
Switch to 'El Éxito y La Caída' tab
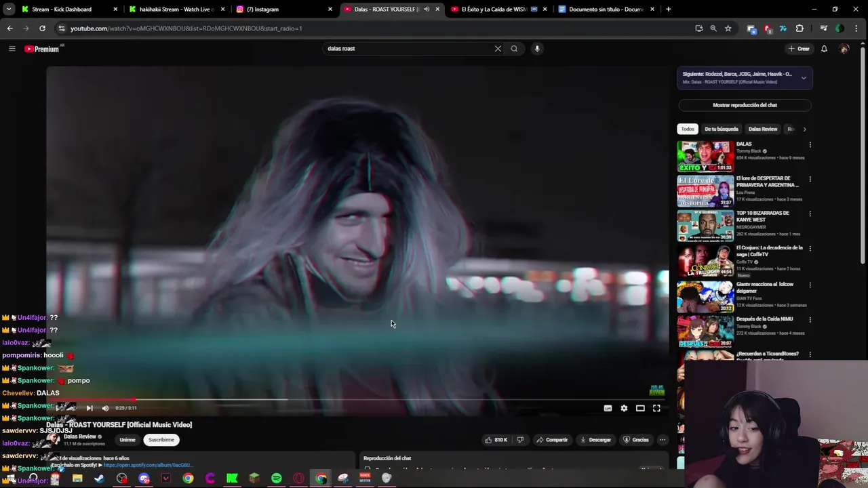coord(498,9)
